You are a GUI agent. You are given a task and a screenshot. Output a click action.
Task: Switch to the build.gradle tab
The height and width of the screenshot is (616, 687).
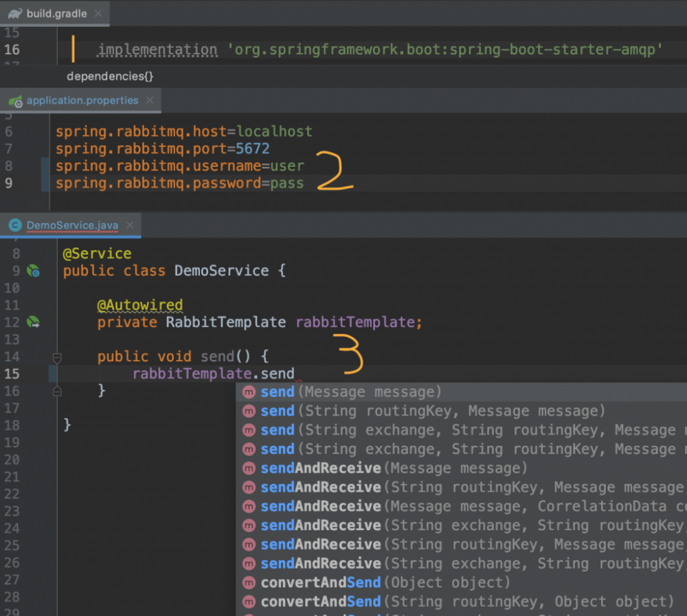56,14
